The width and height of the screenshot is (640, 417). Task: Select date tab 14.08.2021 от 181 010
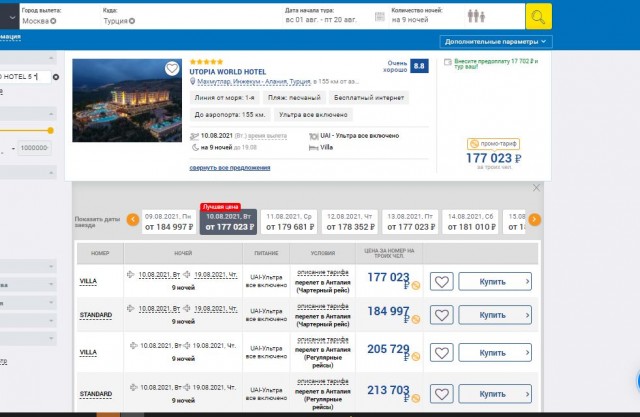click(x=471, y=222)
